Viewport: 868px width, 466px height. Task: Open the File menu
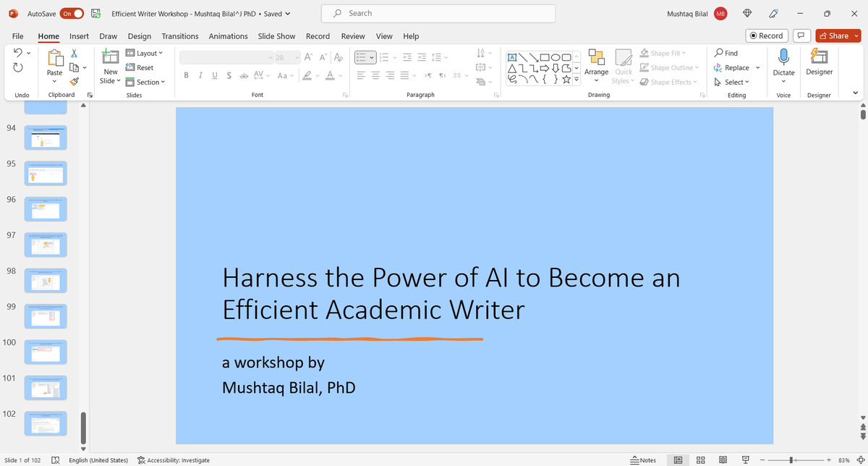click(18, 36)
